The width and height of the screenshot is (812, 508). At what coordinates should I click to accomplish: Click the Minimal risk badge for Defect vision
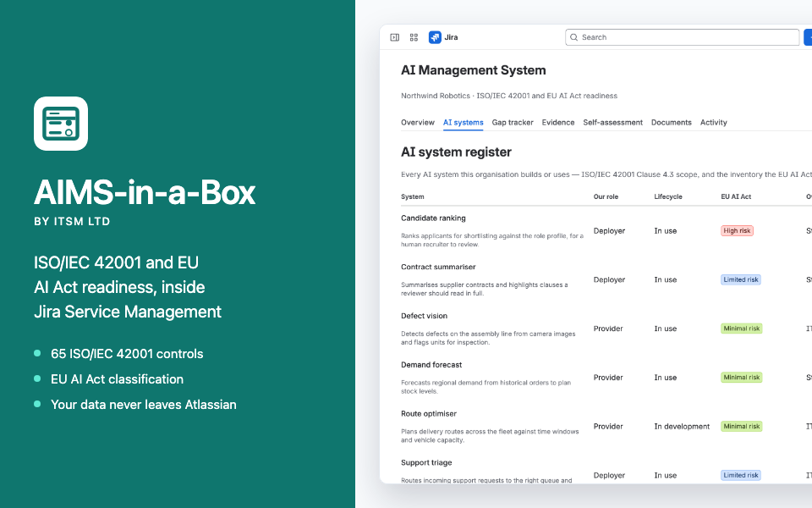[742, 329]
